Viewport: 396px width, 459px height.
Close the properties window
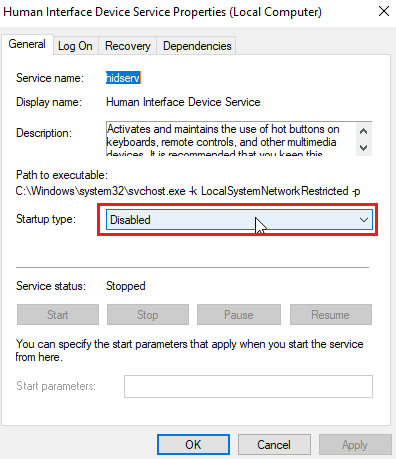(x=384, y=12)
